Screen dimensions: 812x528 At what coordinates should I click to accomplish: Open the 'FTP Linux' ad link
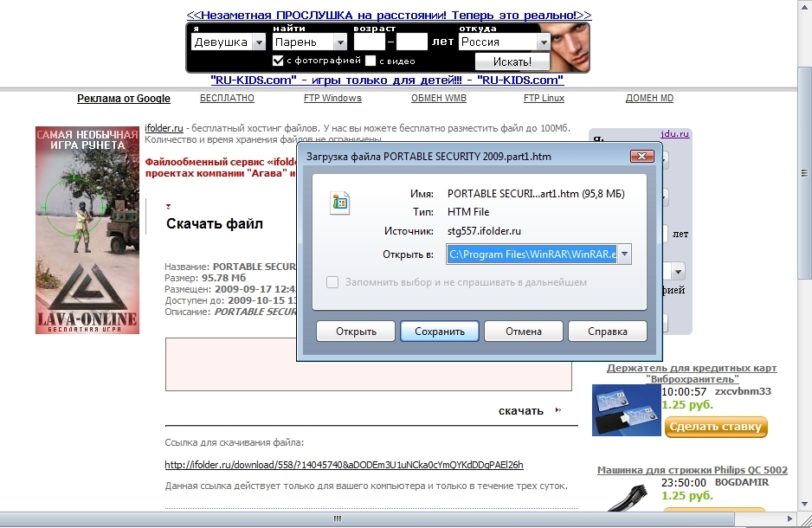tap(544, 98)
